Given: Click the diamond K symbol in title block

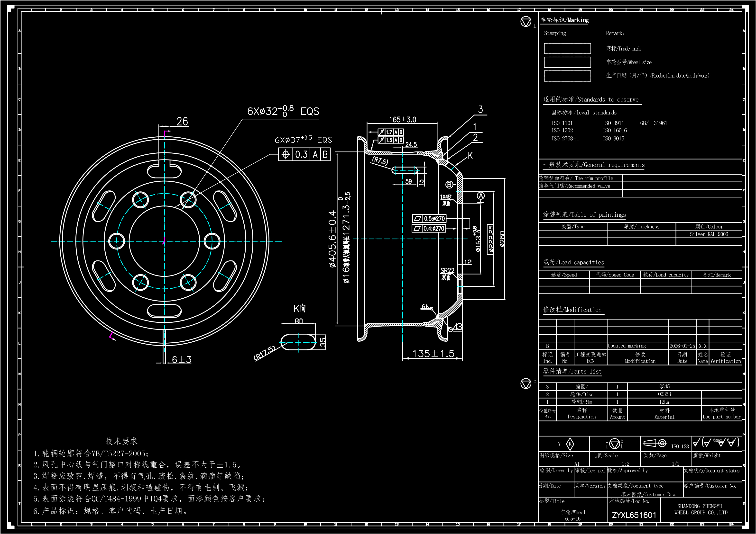Looking at the screenshot, I should 570,444.
